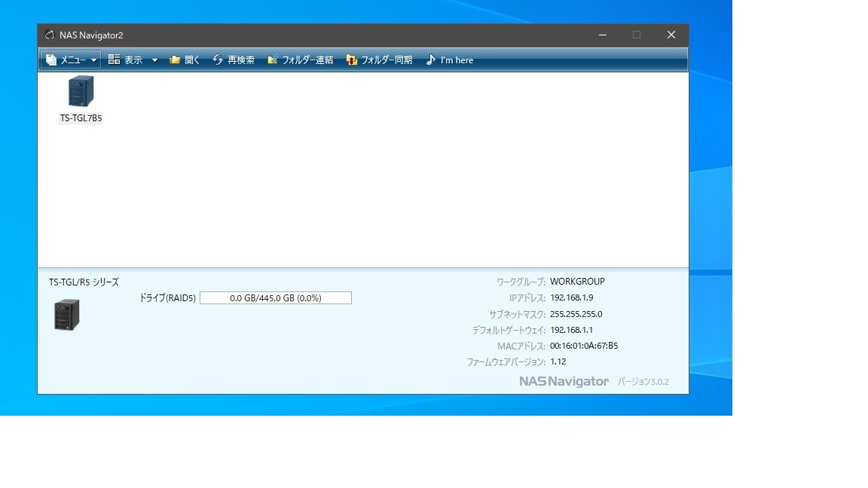Click the NAS Navigator2 title bar icon
Image resolution: width=868 pixels, height=488 pixels.
coord(49,35)
